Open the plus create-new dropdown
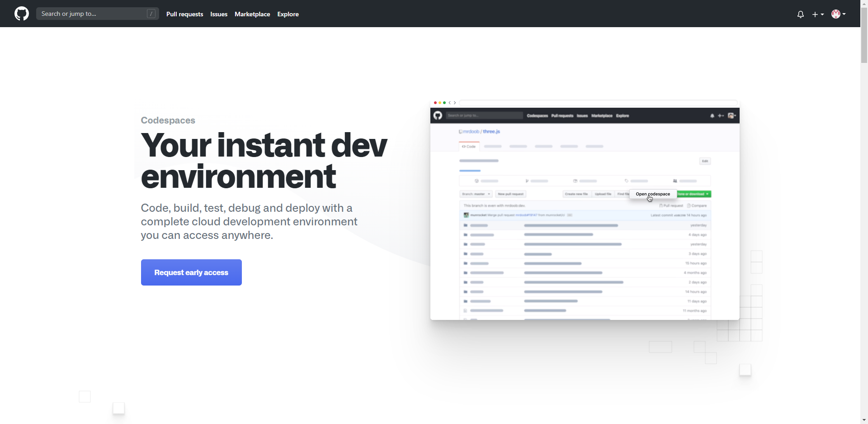Image resolution: width=868 pixels, height=424 pixels. pos(818,14)
